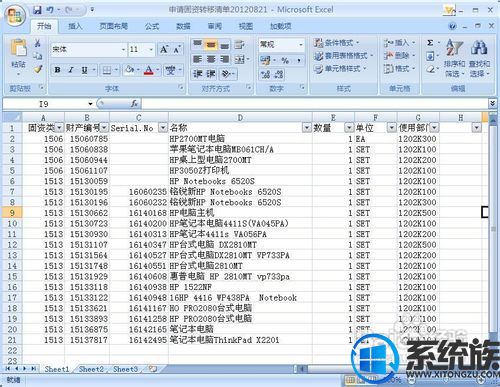This screenshot has height=387, width=500.
Task: Set middle vertical alignment
Action: click(211, 44)
